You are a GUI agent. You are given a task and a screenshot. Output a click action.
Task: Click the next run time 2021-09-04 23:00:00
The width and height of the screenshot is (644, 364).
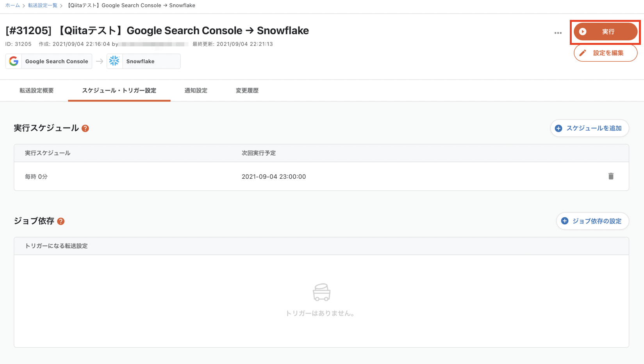tap(274, 177)
